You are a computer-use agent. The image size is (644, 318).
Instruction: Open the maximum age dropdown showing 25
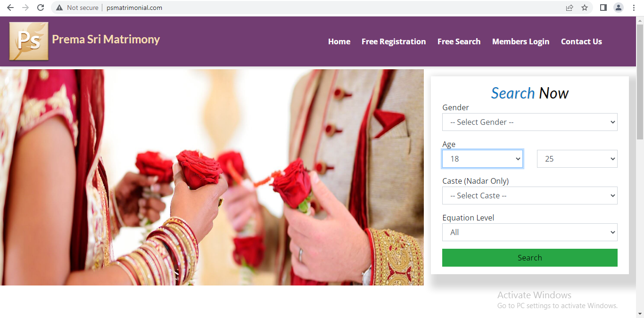[x=577, y=159]
